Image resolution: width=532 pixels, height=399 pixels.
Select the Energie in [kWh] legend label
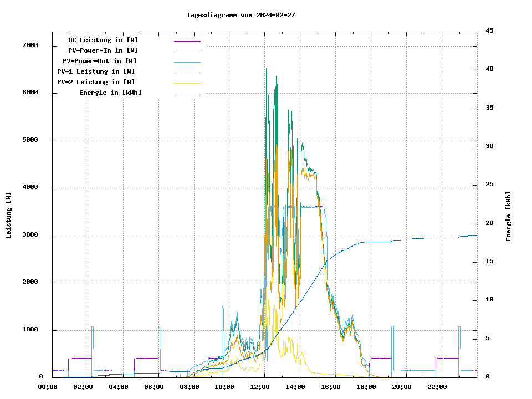110,93
